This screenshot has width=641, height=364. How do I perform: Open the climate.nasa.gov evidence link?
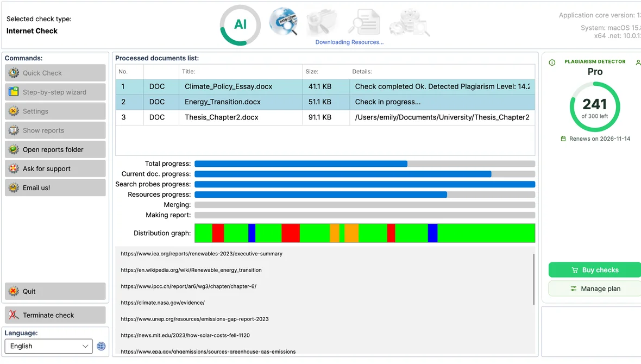pyautogui.click(x=163, y=303)
